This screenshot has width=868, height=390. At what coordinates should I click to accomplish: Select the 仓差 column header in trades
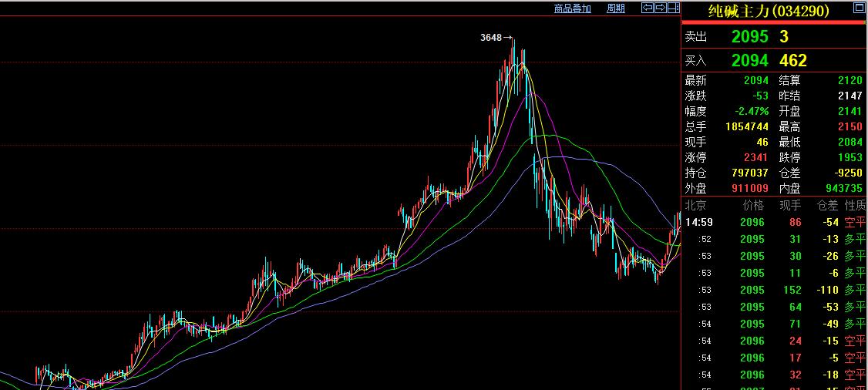click(827, 205)
